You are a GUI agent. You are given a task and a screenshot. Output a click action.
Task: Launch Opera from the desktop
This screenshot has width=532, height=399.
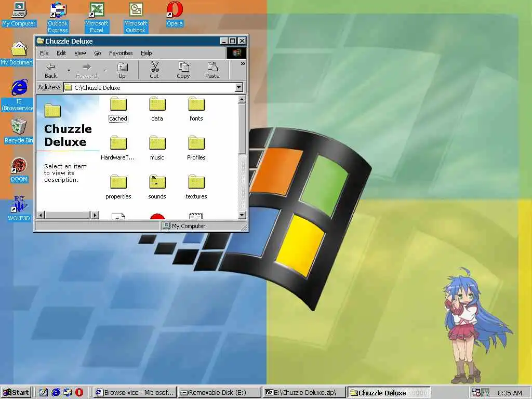click(175, 14)
